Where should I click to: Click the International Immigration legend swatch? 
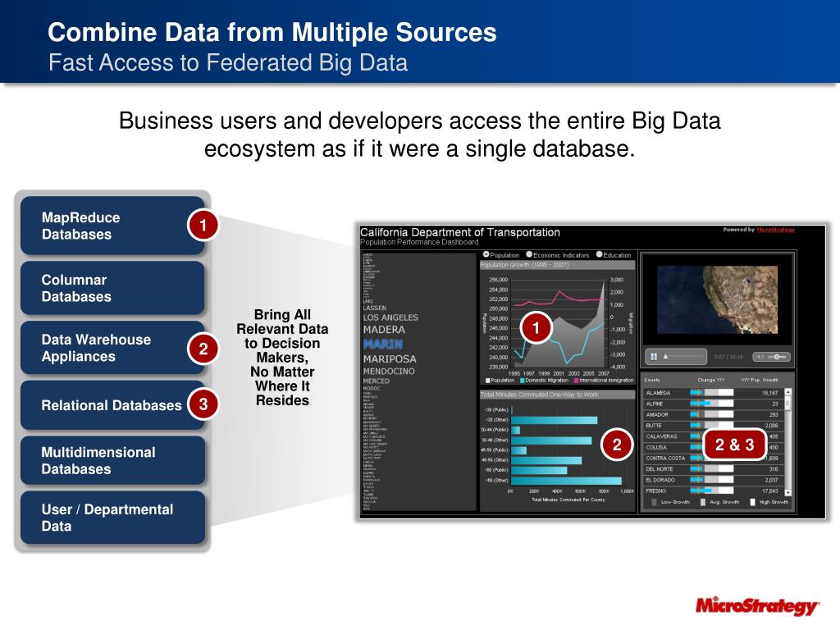pos(577,381)
